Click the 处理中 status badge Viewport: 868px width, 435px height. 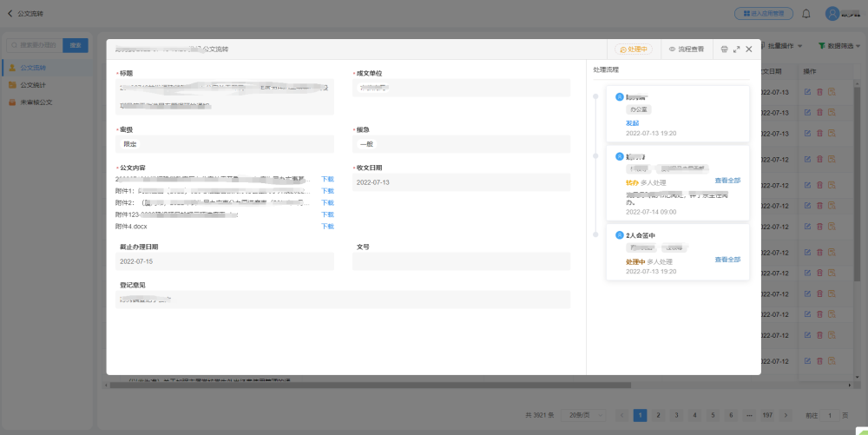633,49
